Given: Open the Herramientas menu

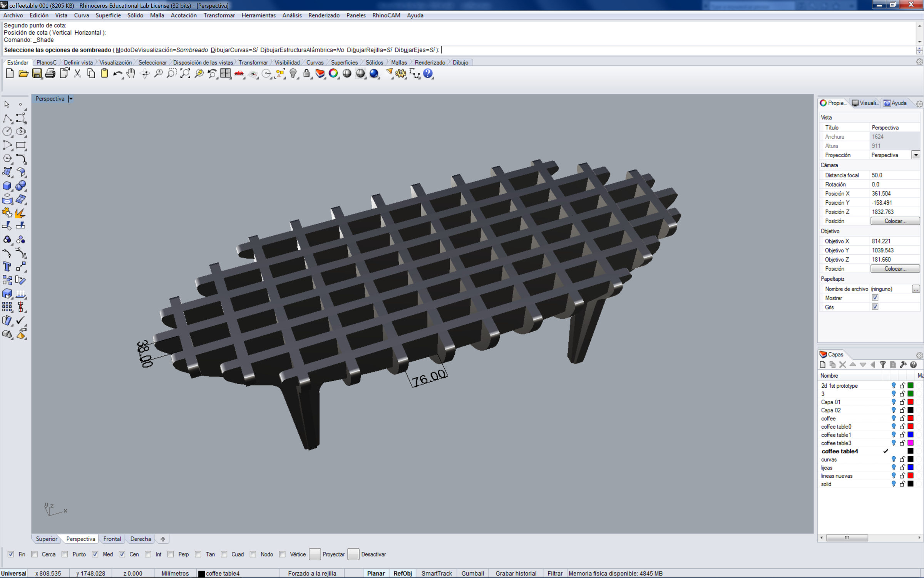Looking at the screenshot, I should pyautogui.click(x=258, y=15).
